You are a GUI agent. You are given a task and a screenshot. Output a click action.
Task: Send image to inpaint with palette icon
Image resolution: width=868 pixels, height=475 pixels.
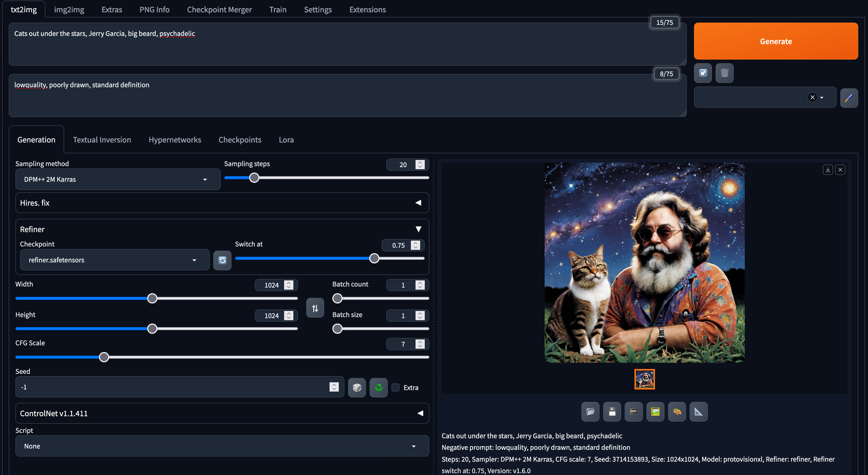(677, 412)
